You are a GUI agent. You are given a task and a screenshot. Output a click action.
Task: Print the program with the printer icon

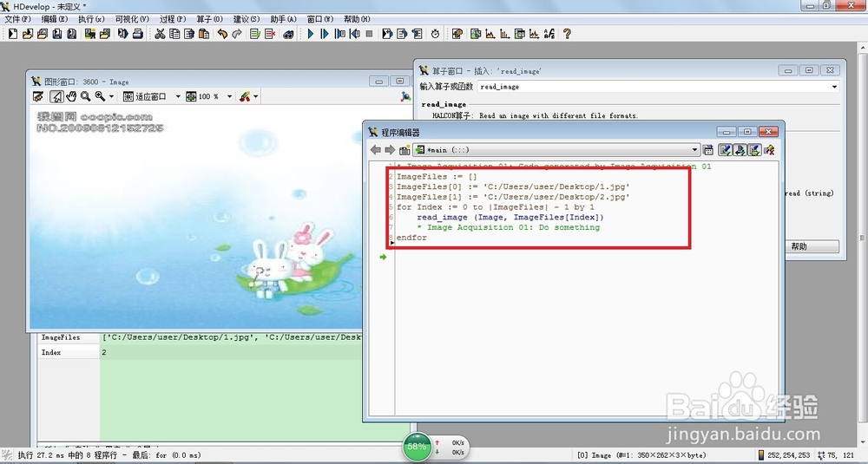tap(138, 34)
